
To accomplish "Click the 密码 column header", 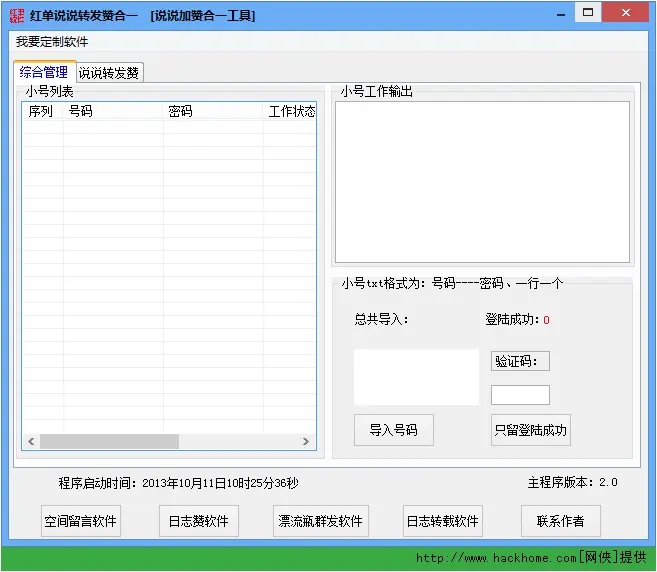I will [213, 111].
